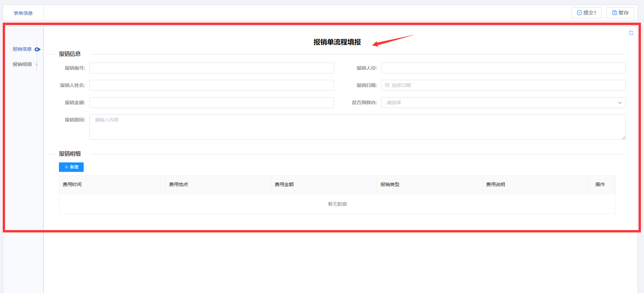The width and height of the screenshot is (644, 293).
Task: Focus the 报销编号 input field
Action: (211, 68)
